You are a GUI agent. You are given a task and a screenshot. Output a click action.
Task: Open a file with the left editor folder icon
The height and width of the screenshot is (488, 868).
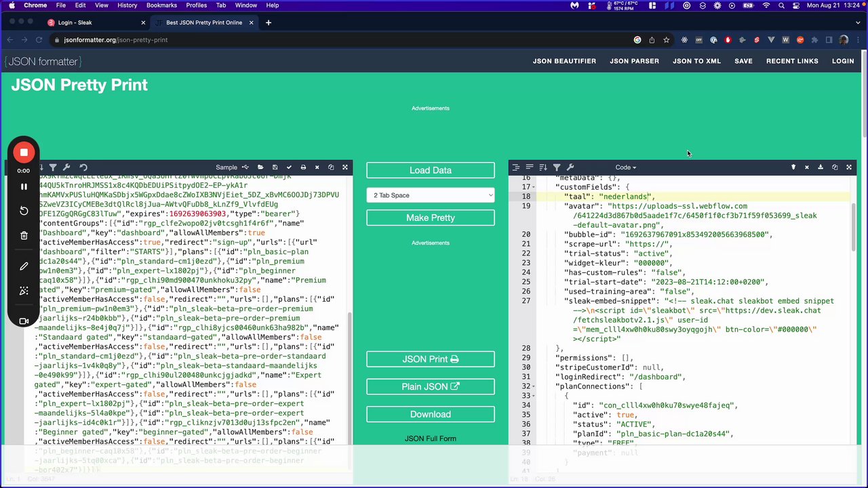(x=260, y=167)
